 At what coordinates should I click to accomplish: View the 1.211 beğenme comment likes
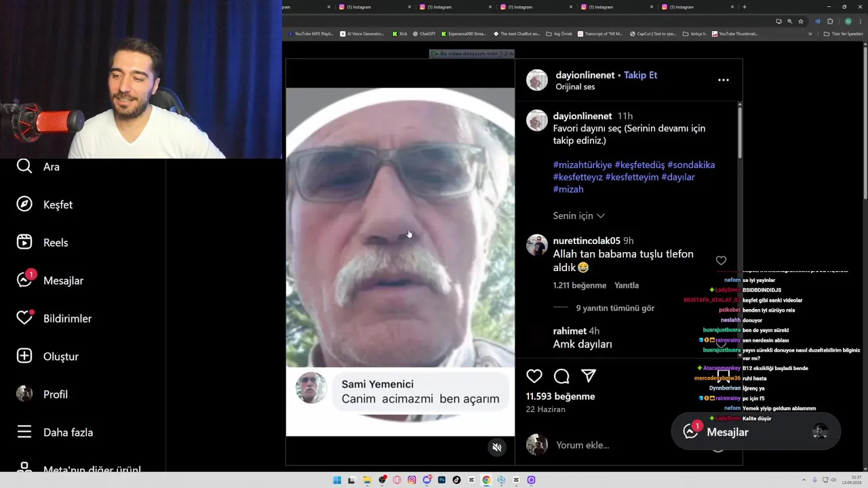click(x=580, y=285)
